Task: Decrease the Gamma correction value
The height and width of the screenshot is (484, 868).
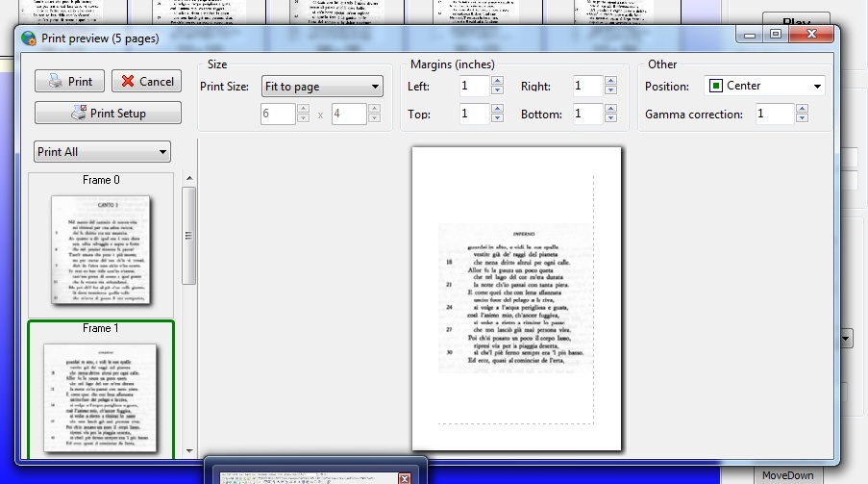Action: click(802, 118)
